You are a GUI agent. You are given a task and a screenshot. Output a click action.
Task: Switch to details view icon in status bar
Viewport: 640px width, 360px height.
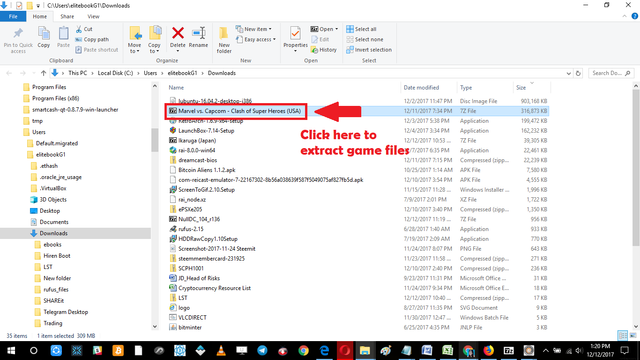[x=622, y=336]
